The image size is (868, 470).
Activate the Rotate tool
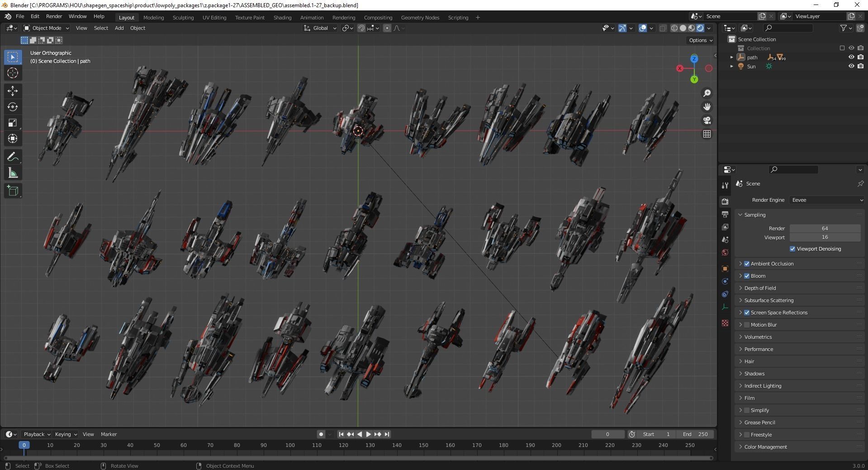click(x=13, y=107)
